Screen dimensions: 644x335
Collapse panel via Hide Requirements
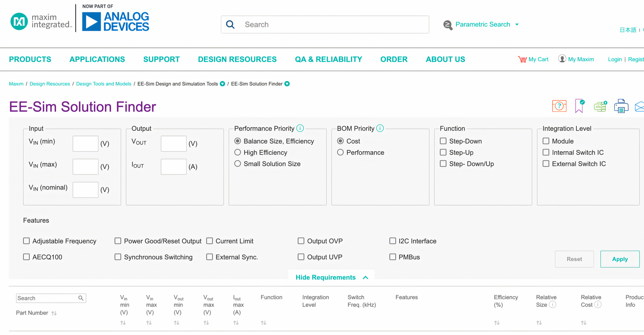point(331,277)
